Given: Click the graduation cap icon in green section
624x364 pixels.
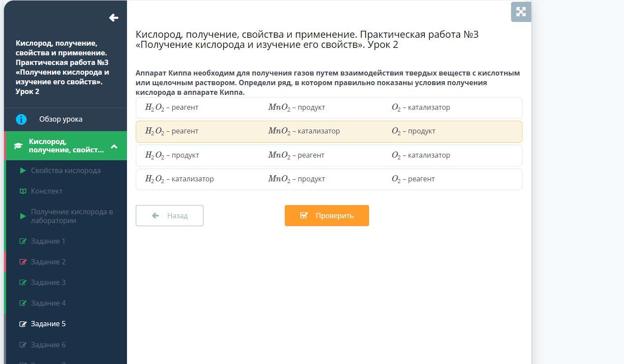Looking at the screenshot, I should pyautogui.click(x=18, y=146).
